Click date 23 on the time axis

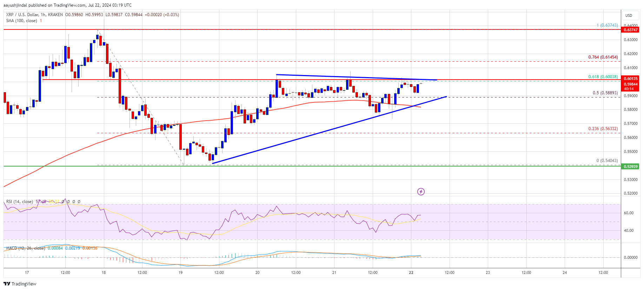pyautogui.click(x=488, y=272)
